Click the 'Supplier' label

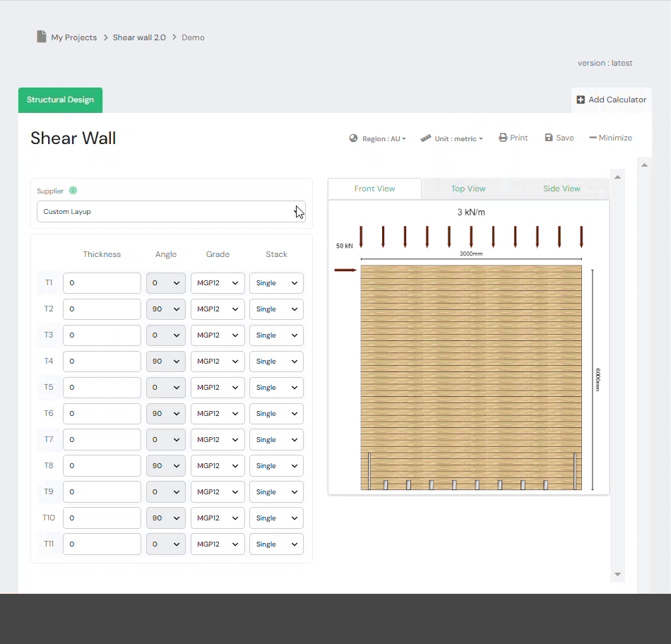[50, 191]
